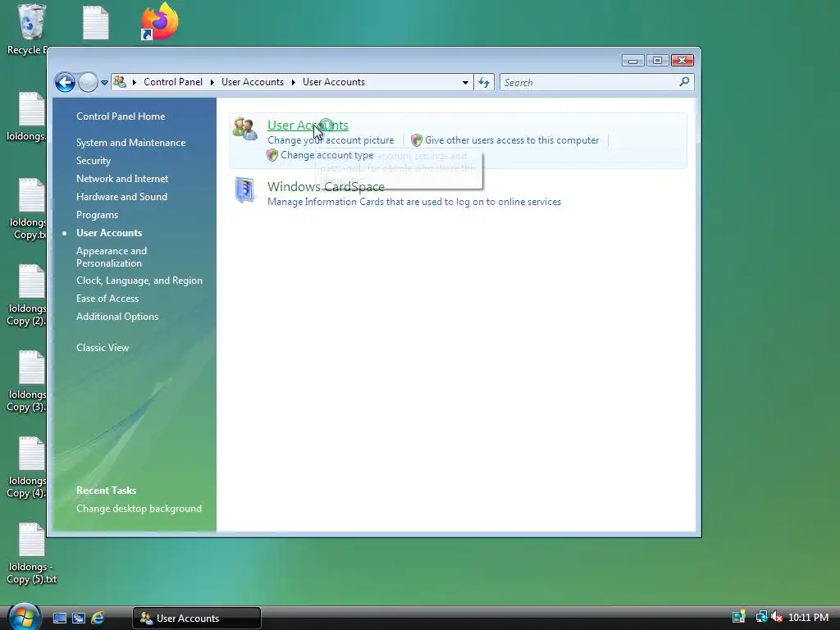This screenshot has width=840, height=630.
Task: Click the taskbar clock showing 10:11 PM
Action: [x=808, y=618]
